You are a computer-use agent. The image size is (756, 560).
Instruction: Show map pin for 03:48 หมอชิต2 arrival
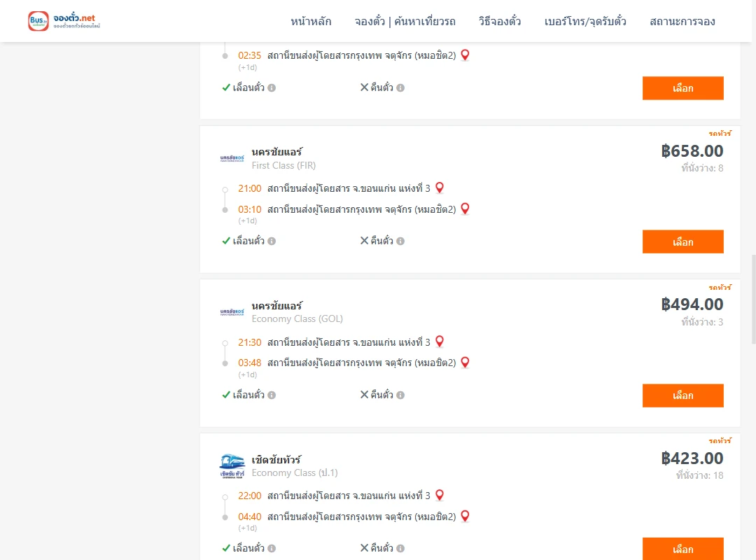click(x=465, y=362)
